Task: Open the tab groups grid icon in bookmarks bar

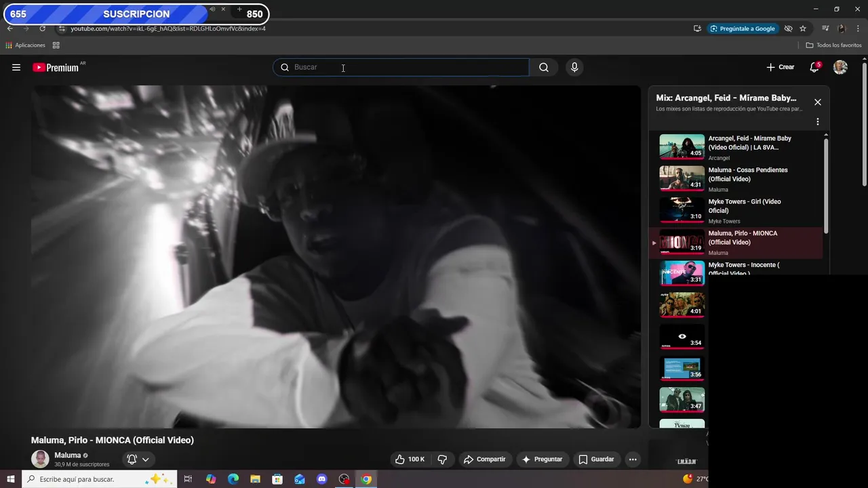Action: click(x=56, y=45)
